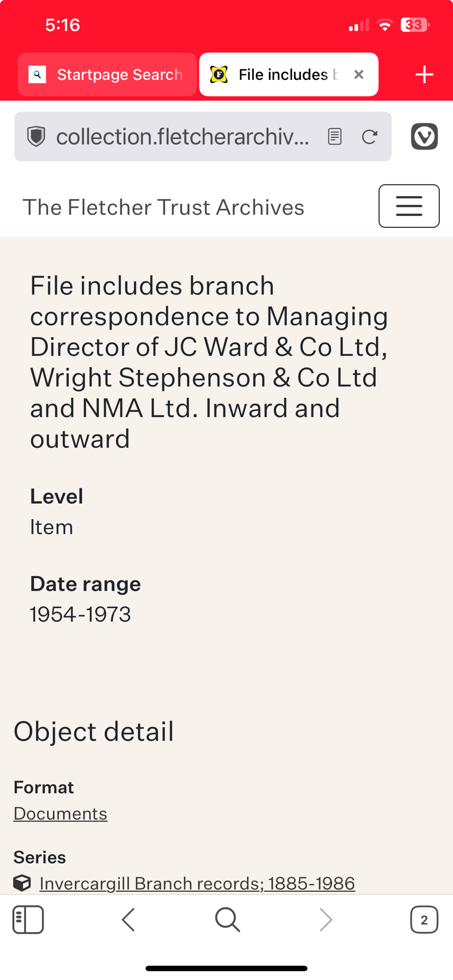Open the tab switcher showing 2 tabs
This screenshot has height=980, width=453.
pos(424,920)
